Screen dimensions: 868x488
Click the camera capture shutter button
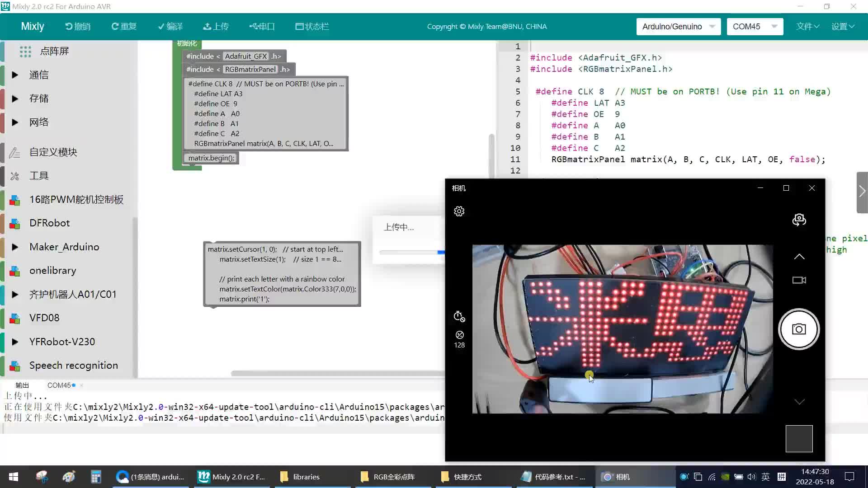[799, 329]
